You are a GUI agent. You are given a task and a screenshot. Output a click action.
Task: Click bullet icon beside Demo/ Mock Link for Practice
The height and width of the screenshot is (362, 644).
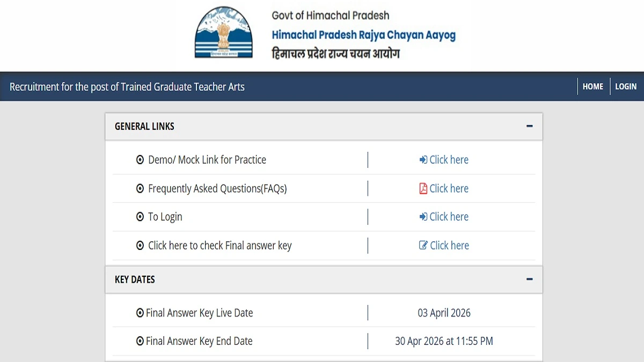140,160
